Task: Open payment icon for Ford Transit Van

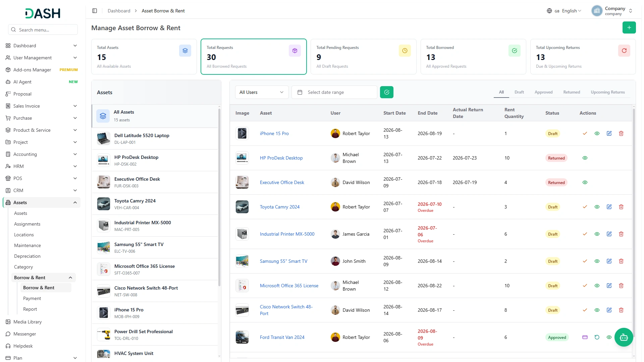Action: coord(585,337)
